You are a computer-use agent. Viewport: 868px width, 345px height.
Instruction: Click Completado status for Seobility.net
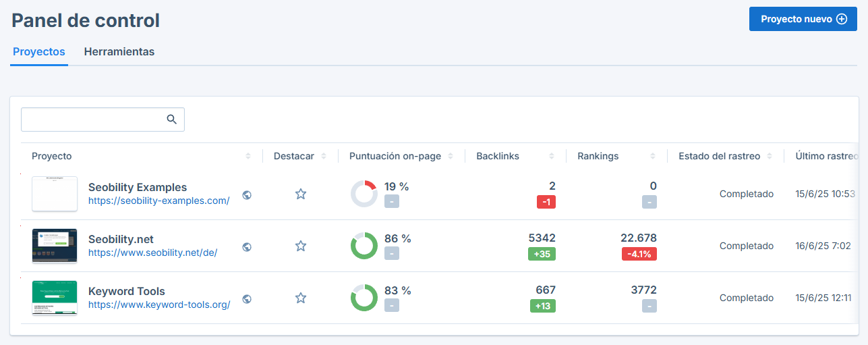pos(747,246)
